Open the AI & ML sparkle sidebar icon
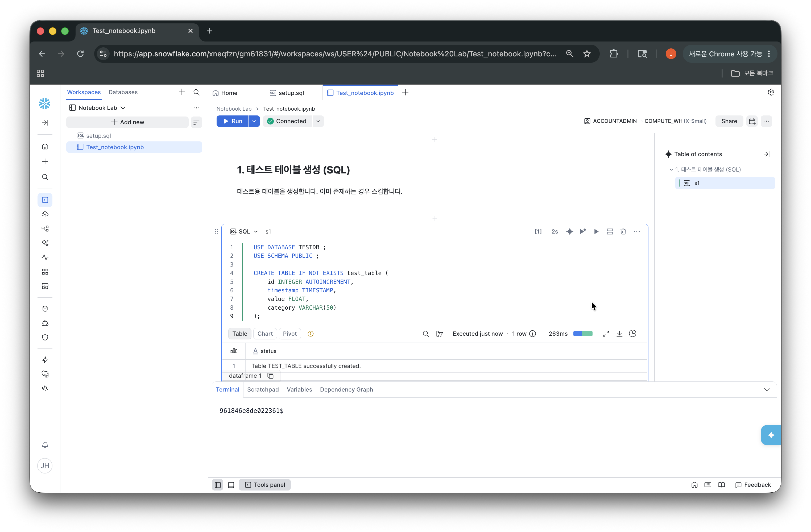This screenshot has height=532, width=811. (x=45, y=243)
